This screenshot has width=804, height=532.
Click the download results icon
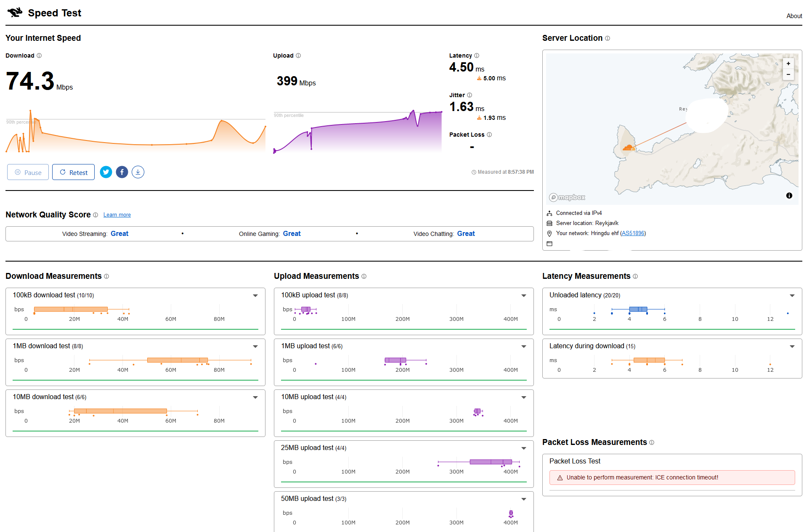point(138,172)
